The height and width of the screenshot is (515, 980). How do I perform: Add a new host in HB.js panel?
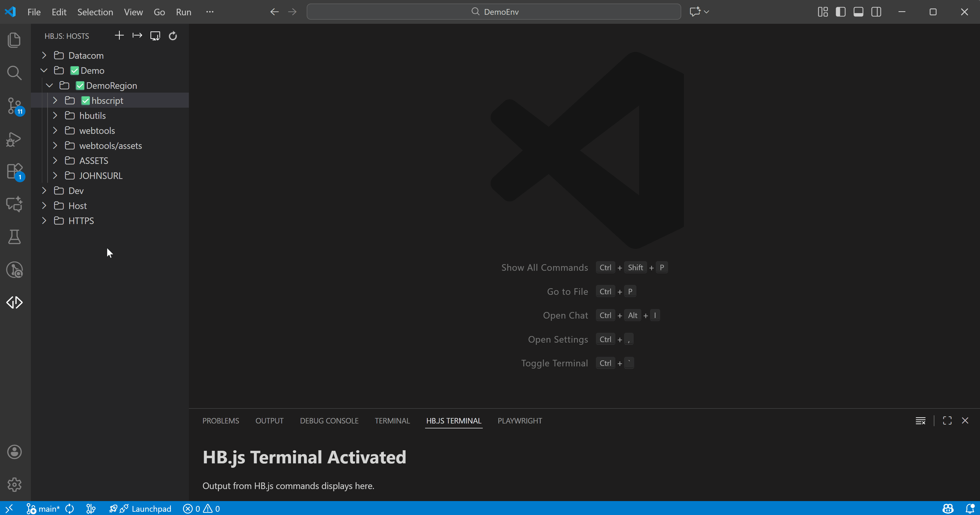(119, 35)
